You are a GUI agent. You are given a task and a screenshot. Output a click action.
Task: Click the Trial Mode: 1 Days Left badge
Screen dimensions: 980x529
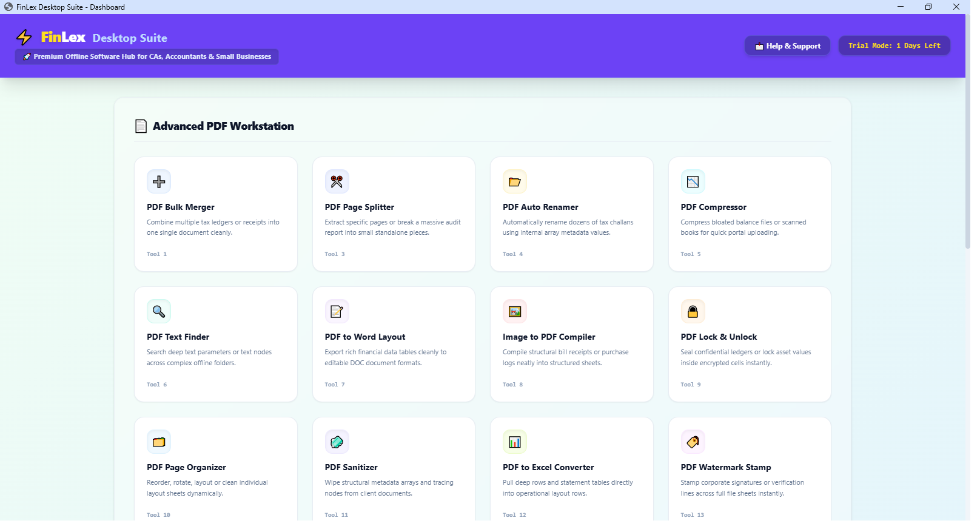point(894,45)
